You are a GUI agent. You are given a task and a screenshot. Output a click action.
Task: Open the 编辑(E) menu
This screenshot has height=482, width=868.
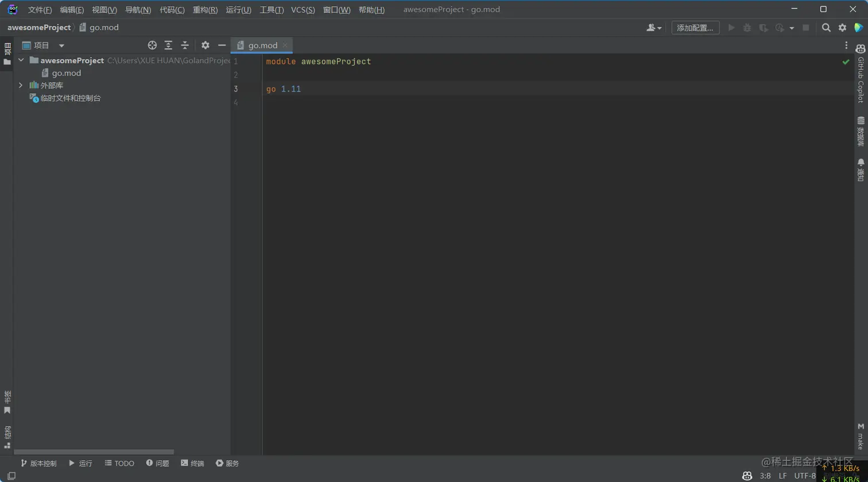coord(72,10)
